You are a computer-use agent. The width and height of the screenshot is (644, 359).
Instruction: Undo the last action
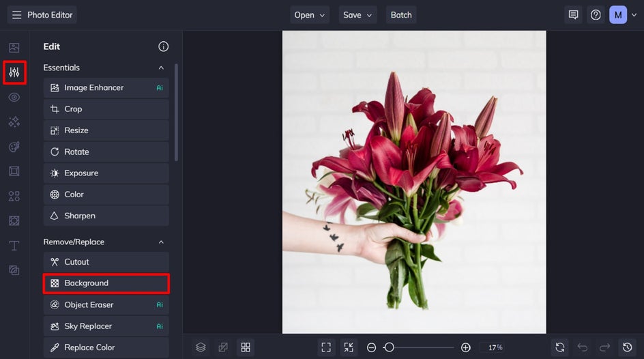[583, 347]
